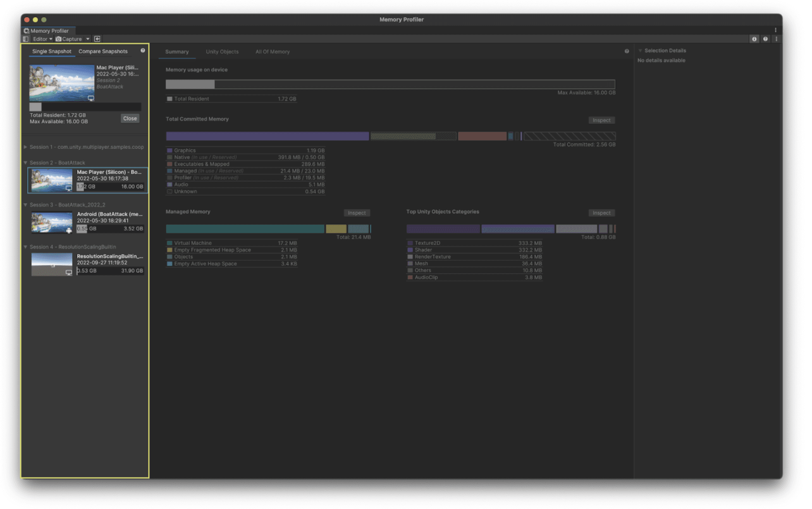Viewport: 812px width, 509px height.
Task: Select the Managed (In use / Reserved) row
Action: [x=246, y=171]
